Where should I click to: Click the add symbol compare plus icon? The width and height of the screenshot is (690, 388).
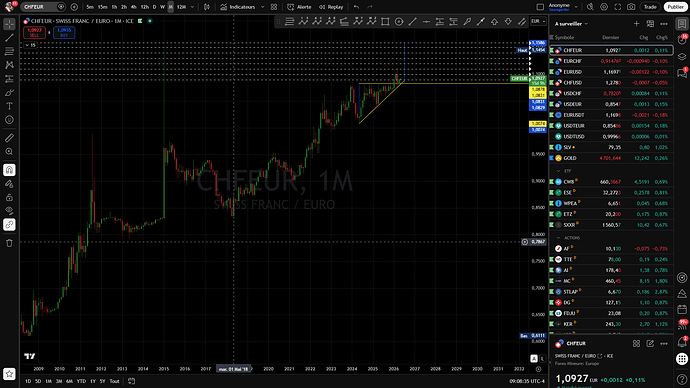tap(74, 7)
